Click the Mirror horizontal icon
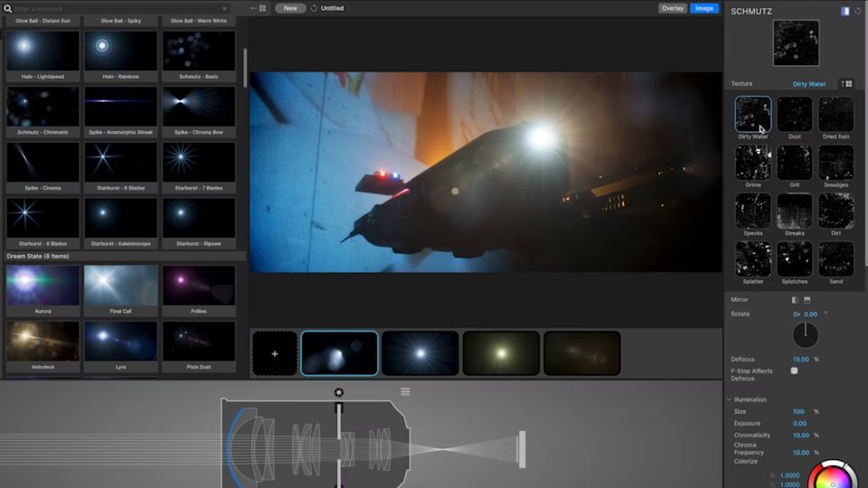The image size is (868, 488). click(795, 300)
